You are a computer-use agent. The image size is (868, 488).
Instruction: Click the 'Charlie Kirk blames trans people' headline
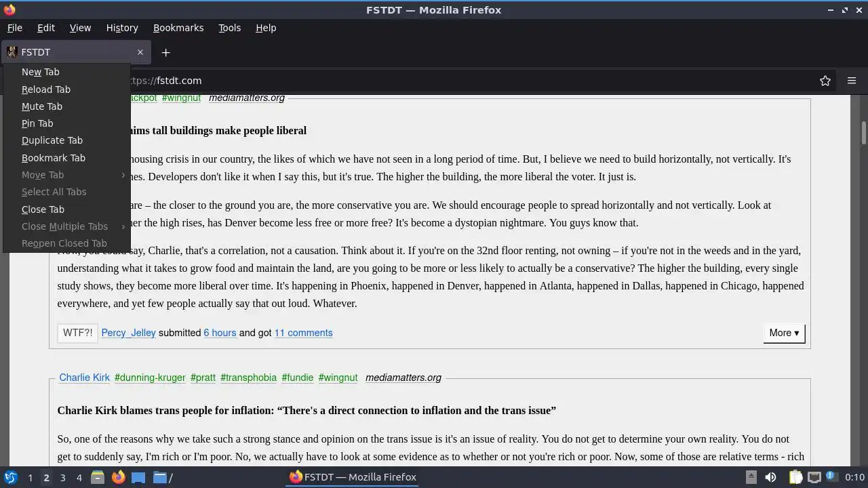click(x=307, y=411)
